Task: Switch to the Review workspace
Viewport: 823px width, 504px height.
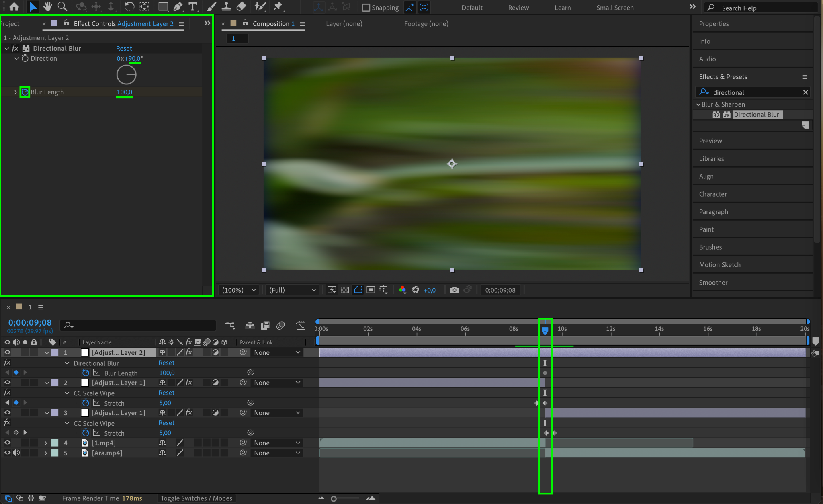Action: coord(518,8)
